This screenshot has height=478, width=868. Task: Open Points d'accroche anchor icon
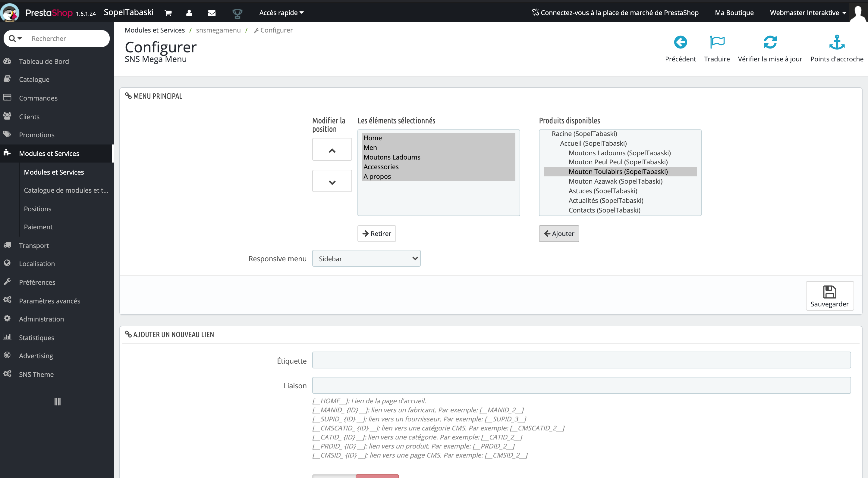pos(837,42)
